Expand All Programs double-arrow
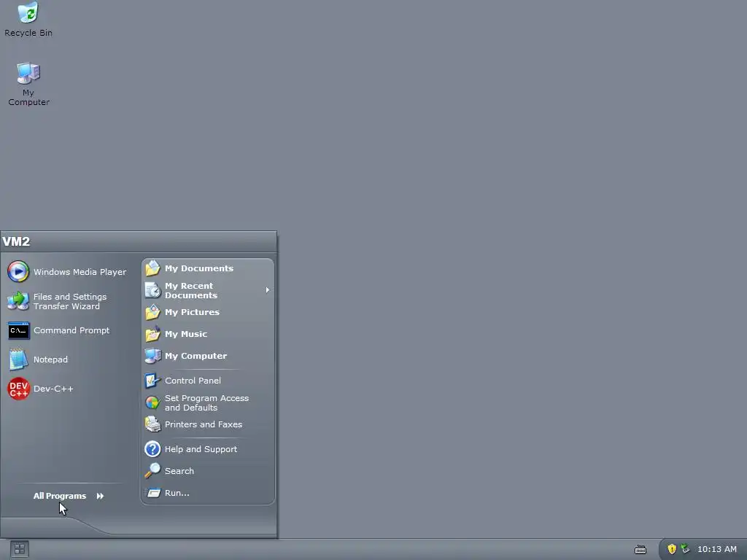 click(100, 496)
